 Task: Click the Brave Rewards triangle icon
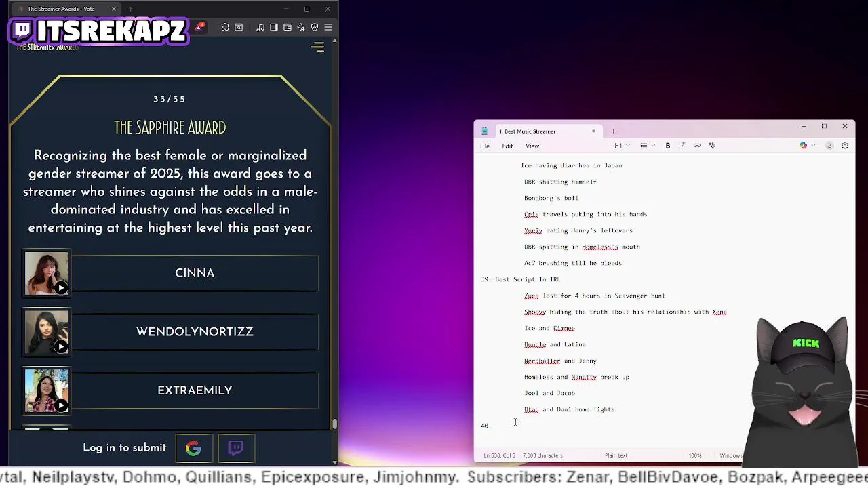click(199, 26)
